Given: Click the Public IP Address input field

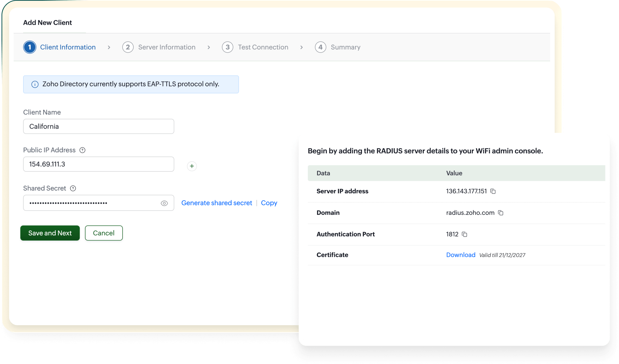Looking at the screenshot, I should (x=98, y=164).
